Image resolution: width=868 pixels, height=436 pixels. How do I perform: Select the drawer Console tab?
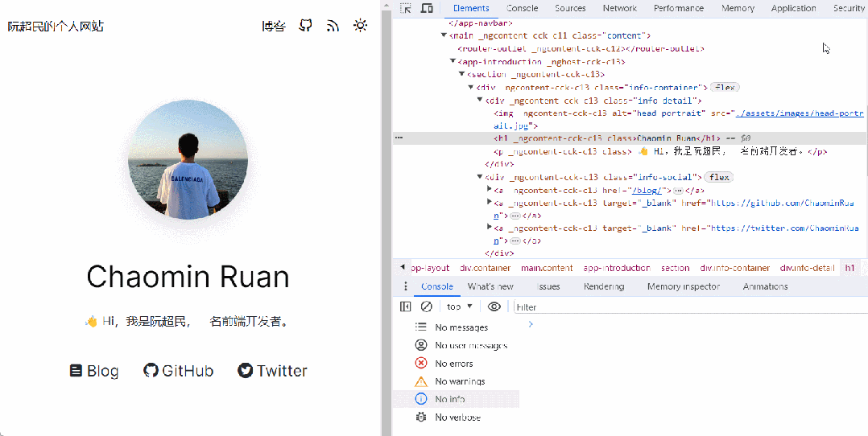[436, 286]
